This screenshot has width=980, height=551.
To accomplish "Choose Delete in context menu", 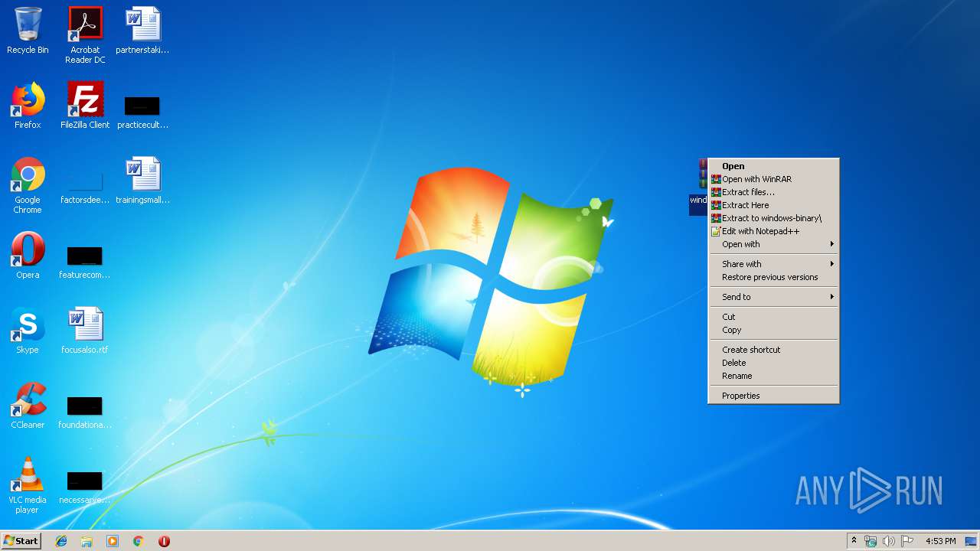I will tap(773, 363).
